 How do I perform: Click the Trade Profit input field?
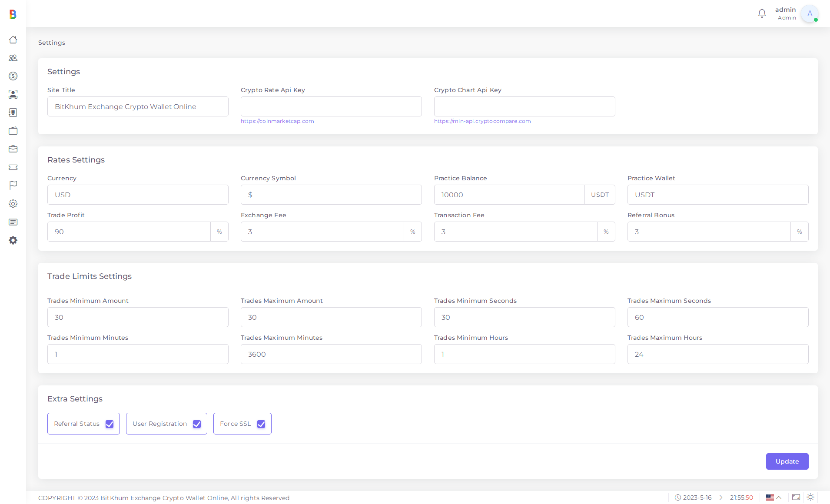(x=129, y=232)
